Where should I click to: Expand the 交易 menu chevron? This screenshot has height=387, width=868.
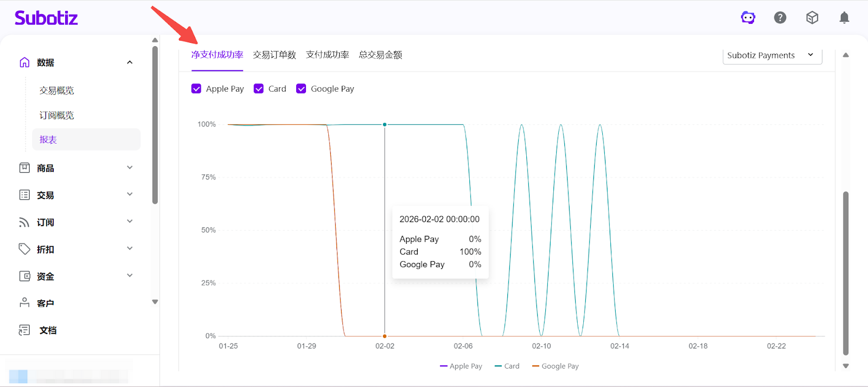(130, 195)
